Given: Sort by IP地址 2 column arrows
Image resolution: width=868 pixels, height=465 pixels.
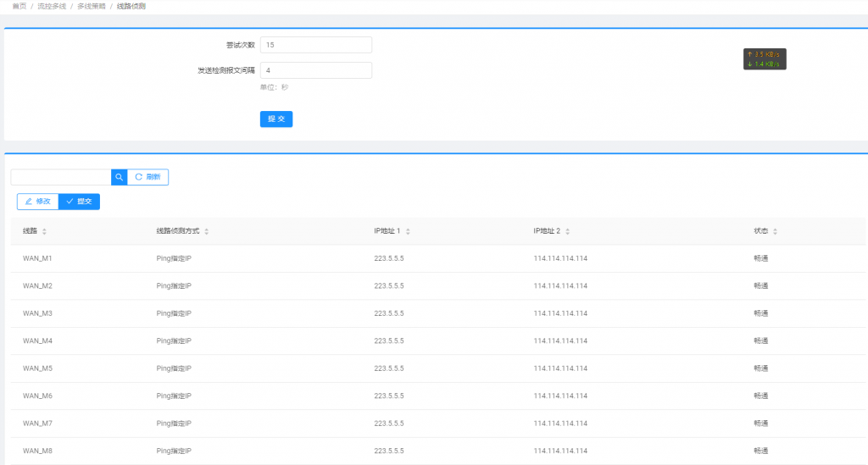Looking at the screenshot, I should [x=567, y=231].
